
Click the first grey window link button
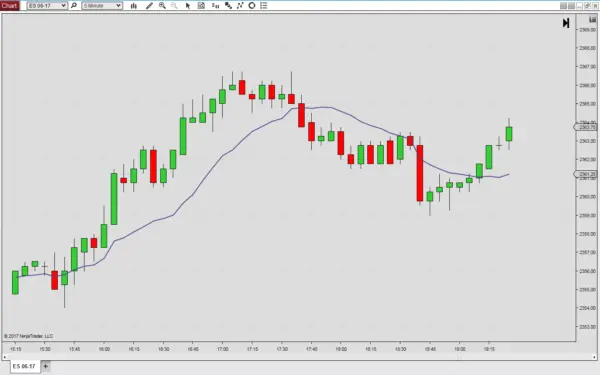563,6
